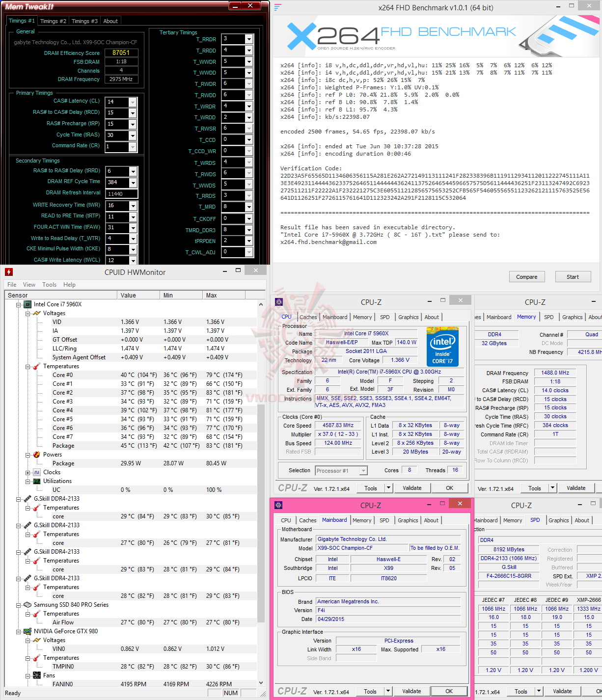Click Tools button in CPU-Z Memory window
The height and width of the screenshot is (700, 602).
tap(534, 488)
